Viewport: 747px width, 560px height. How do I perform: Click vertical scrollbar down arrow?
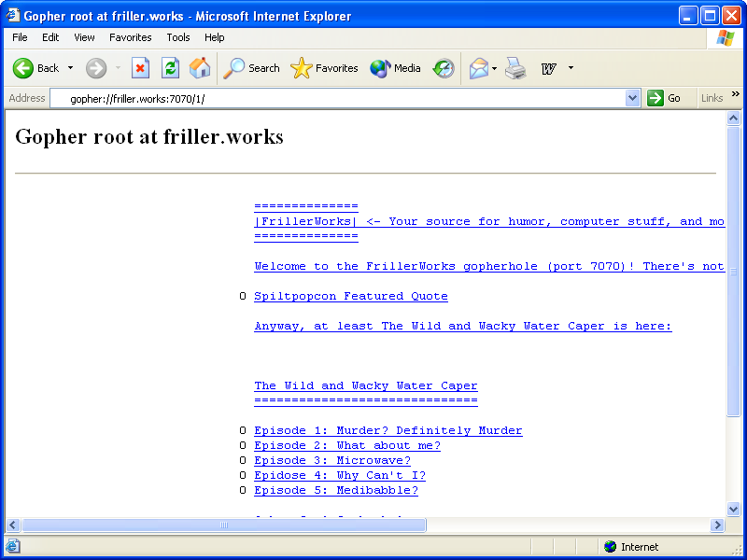tap(734, 509)
